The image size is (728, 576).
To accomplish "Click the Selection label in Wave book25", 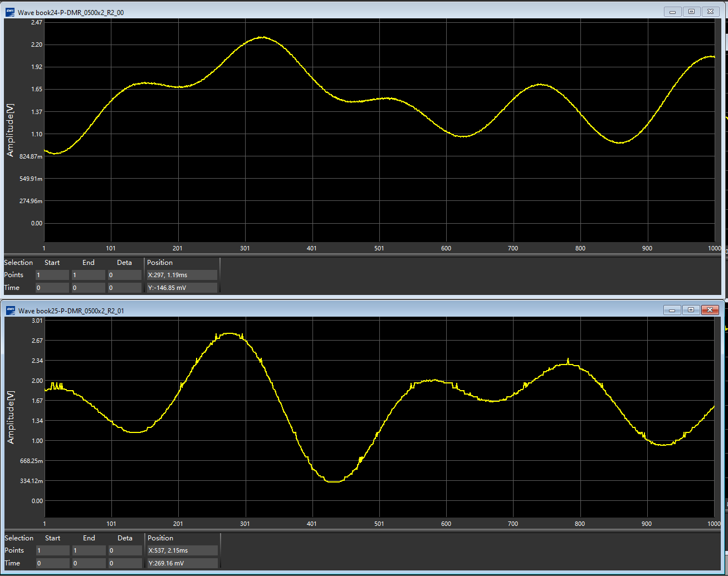I will click(x=19, y=538).
